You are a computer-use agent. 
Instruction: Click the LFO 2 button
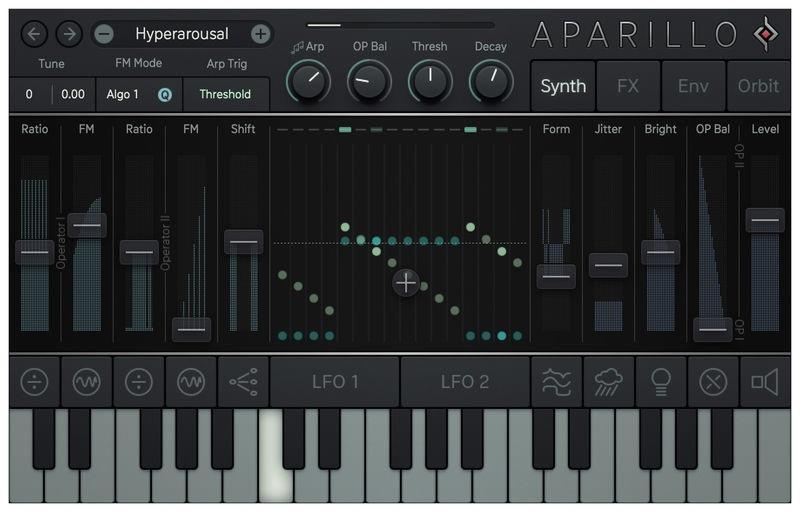click(x=465, y=382)
